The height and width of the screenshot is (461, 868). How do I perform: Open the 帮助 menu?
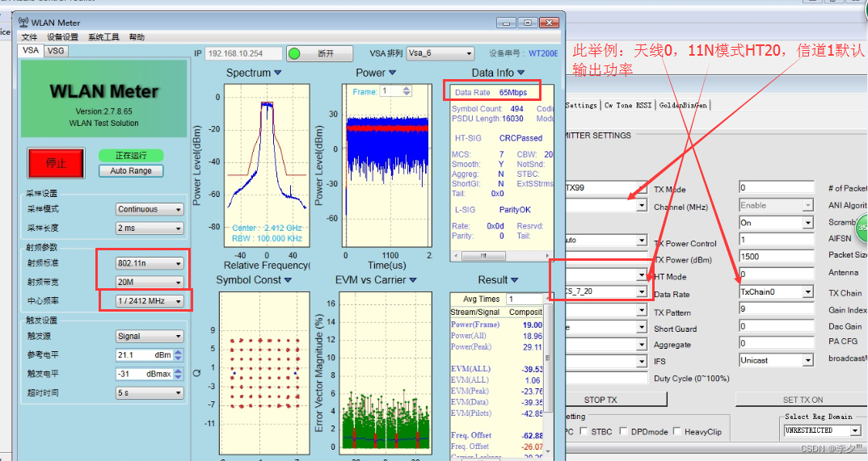pos(137,37)
